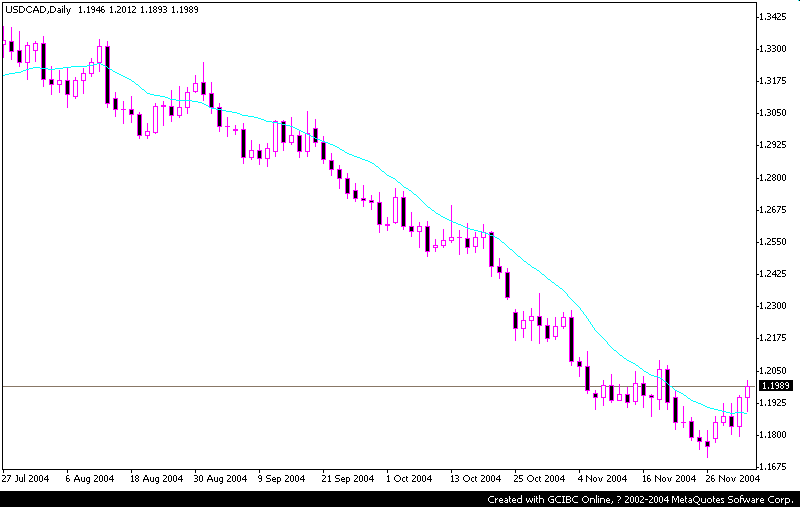Click the 25 Oct 2004 date label
Viewport: 800px width, 507px height.
pos(539,479)
